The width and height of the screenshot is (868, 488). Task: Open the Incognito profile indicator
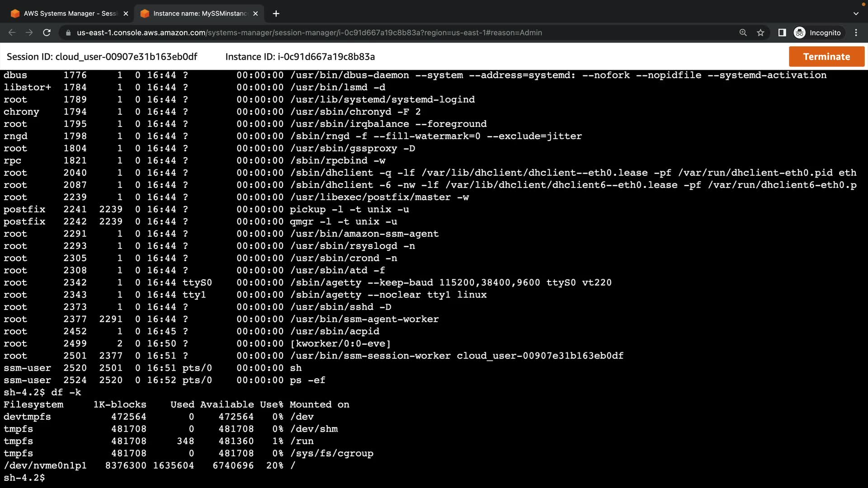pyautogui.click(x=817, y=33)
